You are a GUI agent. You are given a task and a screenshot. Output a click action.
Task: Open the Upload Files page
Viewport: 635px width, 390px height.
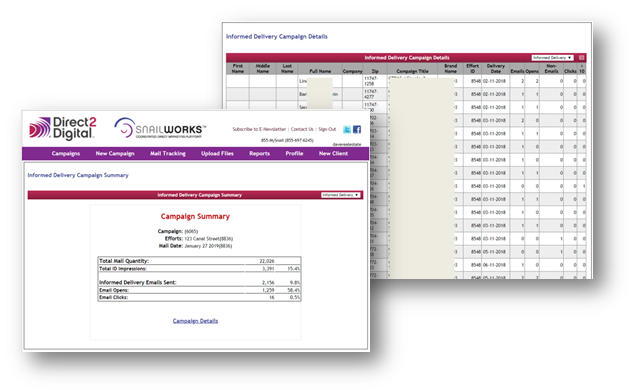coord(217,153)
